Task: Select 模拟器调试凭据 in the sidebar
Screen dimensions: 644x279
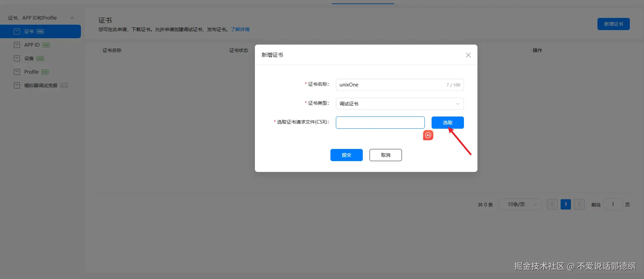Action: click(x=40, y=85)
